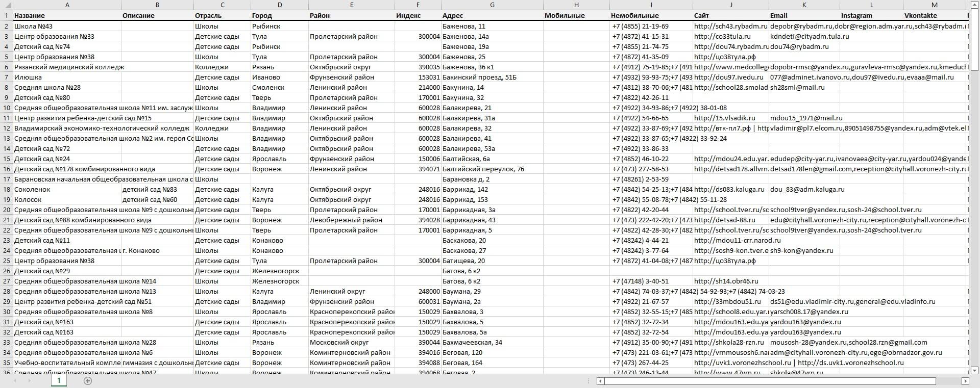Click the http://sch43.rybadm.ru site cell

coord(730,26)
